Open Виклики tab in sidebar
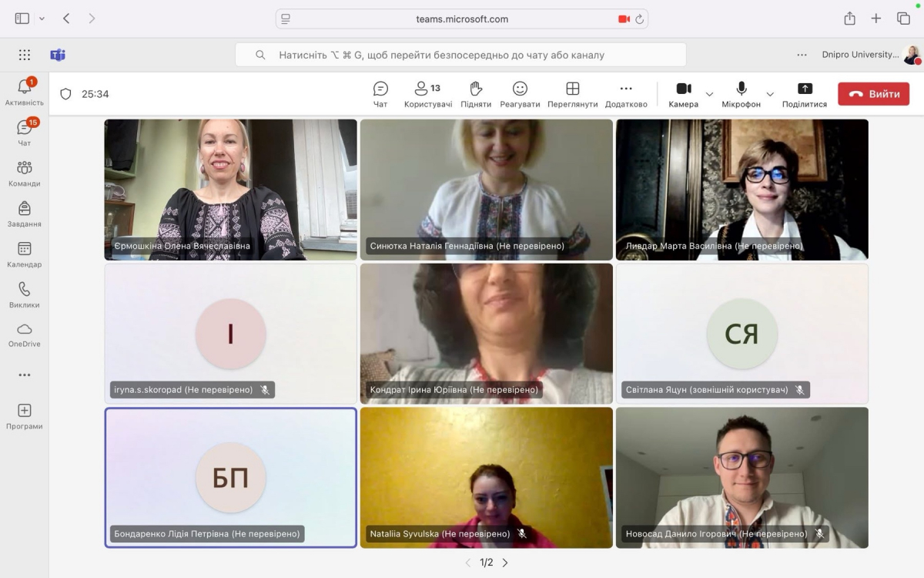The image size is (924, 578). pos(24,294)
